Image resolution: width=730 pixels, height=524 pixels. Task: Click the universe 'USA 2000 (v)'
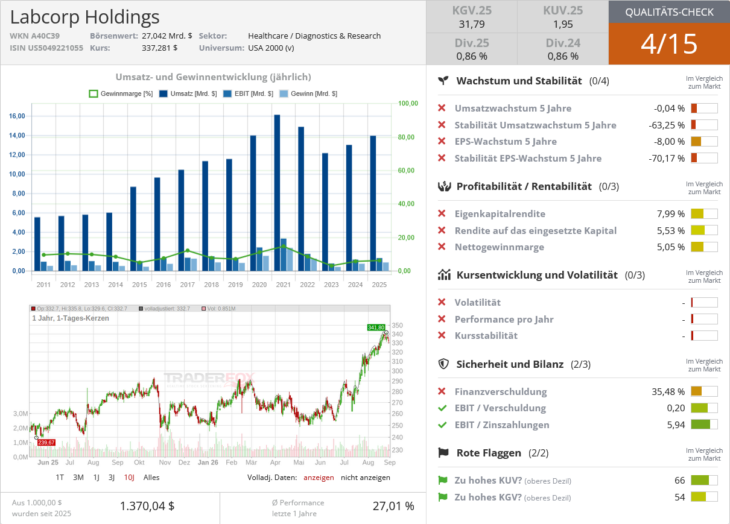coord(271,48)
